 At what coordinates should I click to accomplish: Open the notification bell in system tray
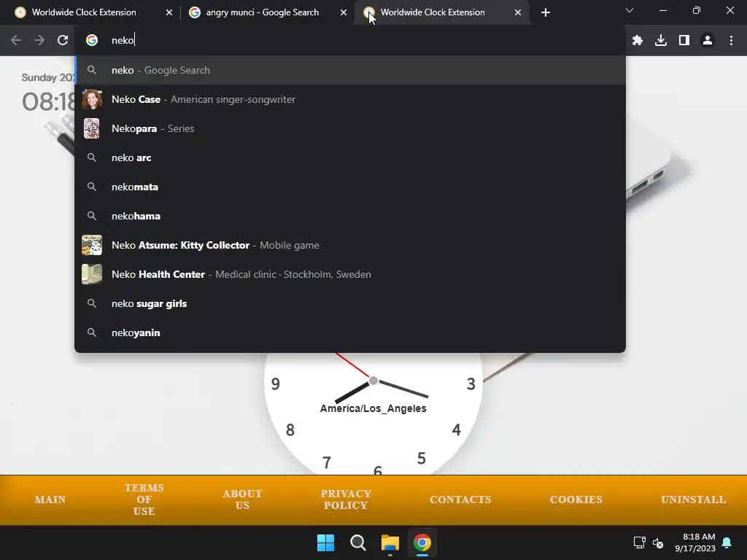[727, 542]
